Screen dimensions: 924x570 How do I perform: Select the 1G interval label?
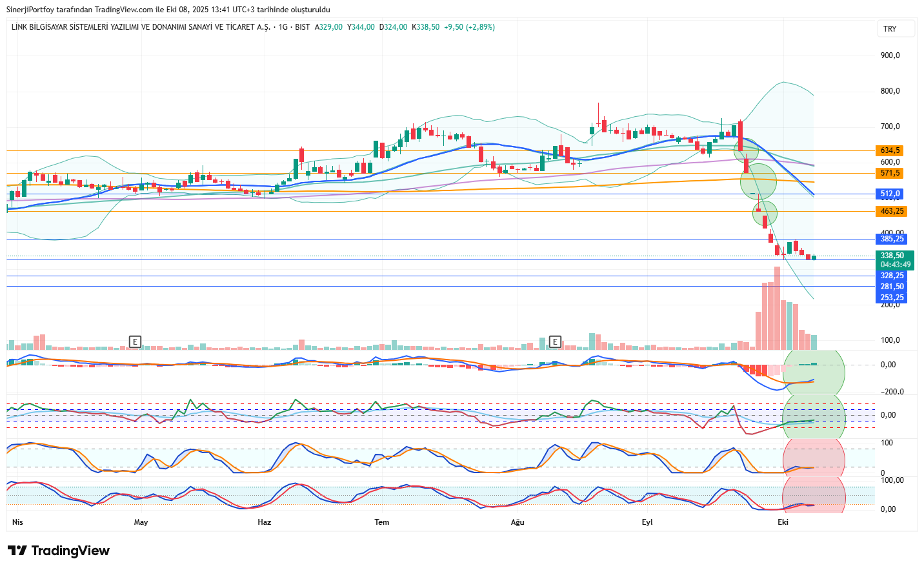[283, 27]
